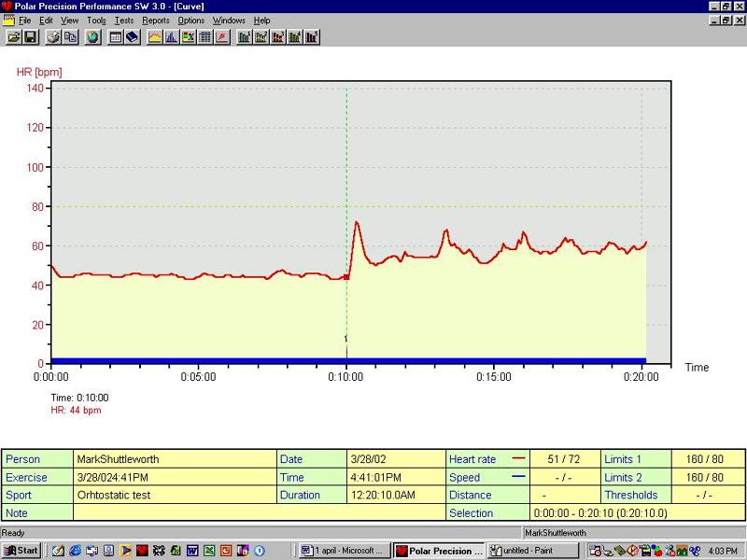Click the lap marker 1 on timeline

(345, 339)
